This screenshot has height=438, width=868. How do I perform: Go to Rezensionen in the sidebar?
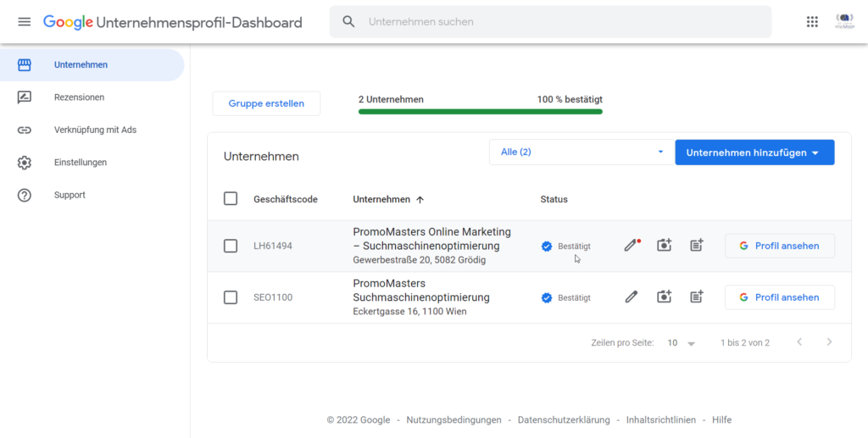79,97
